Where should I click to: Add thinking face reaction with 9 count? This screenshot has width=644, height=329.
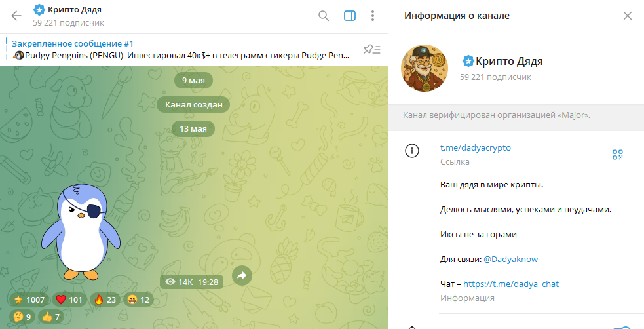click(22, 317)
